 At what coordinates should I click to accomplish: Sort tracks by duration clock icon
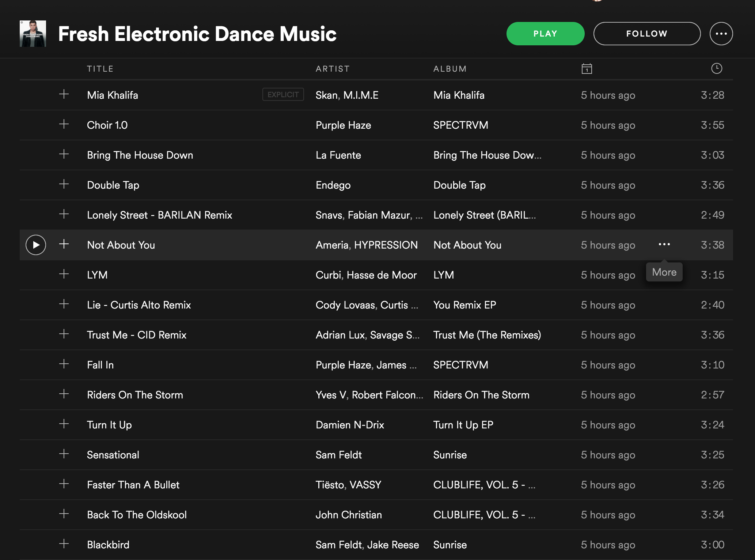(x=717, y=68)
